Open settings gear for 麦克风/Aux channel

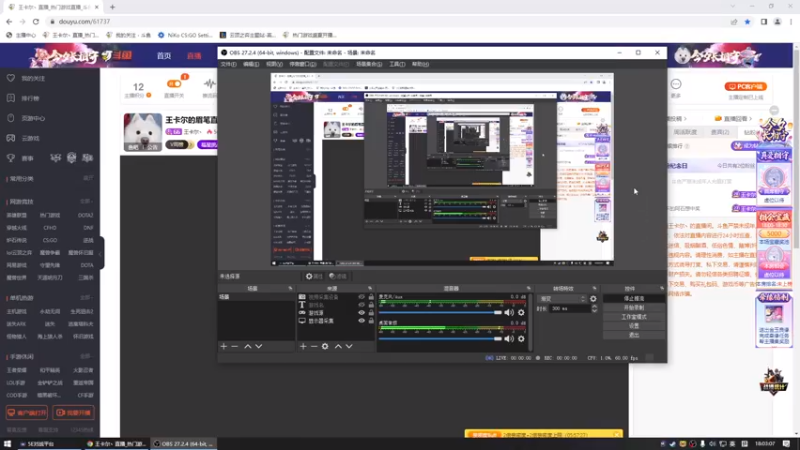(521, 312)
